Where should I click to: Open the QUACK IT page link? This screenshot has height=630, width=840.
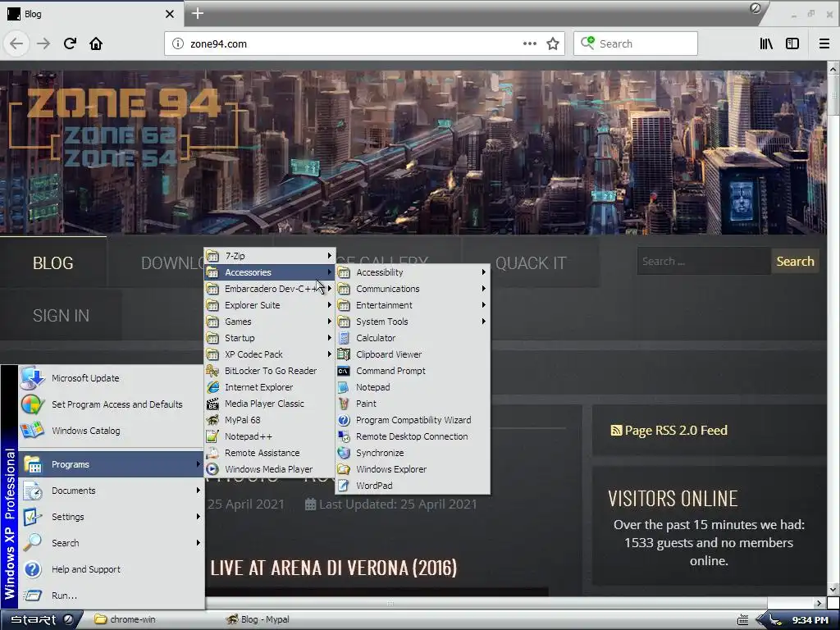531,263
